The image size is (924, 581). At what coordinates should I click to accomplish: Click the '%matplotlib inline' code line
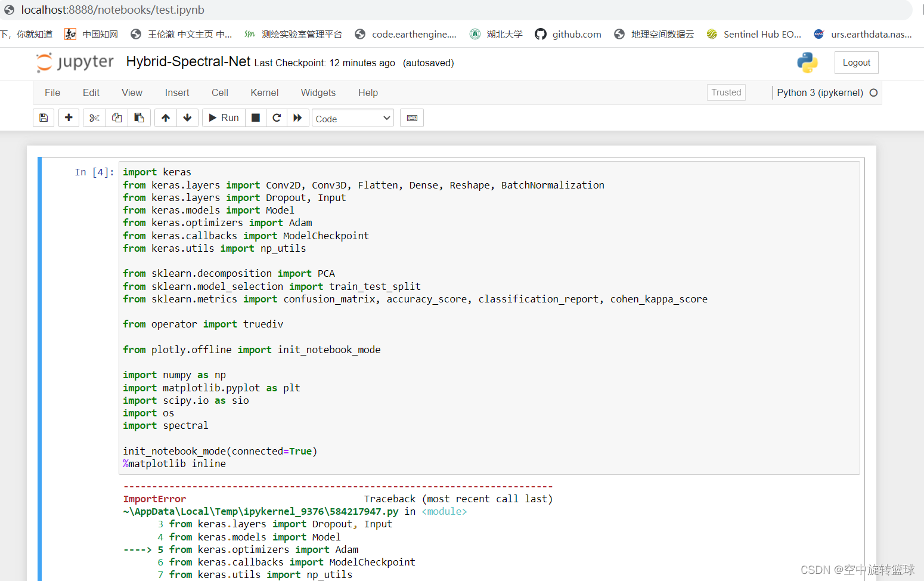tap(174, 464)
